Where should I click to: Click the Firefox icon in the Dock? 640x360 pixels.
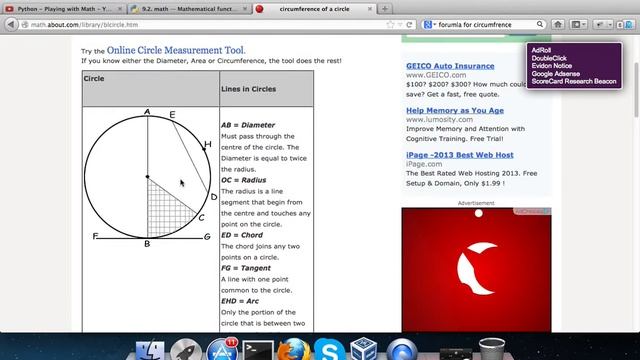(x=294, y=350)
